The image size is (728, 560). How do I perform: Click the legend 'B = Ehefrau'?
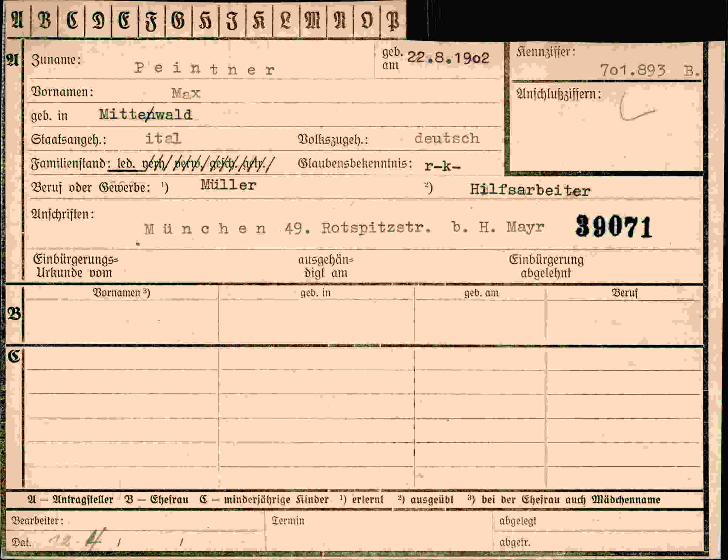156,500
